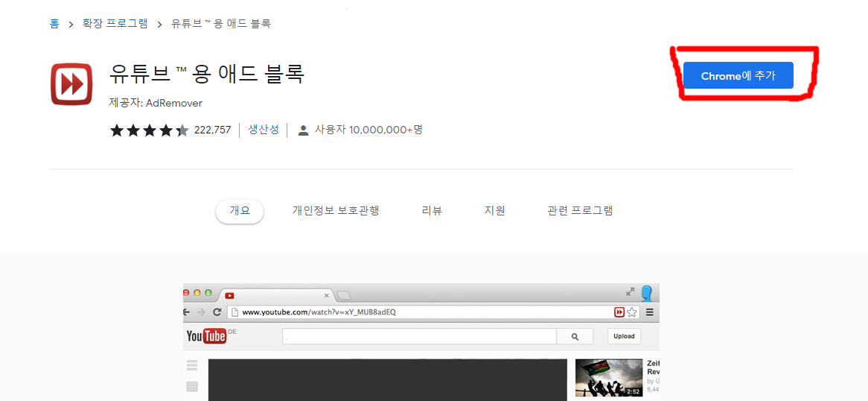Click the hamburger menu icon in the preview browser
This screenshot has height=401, width=868.
[x=650, y=312]
